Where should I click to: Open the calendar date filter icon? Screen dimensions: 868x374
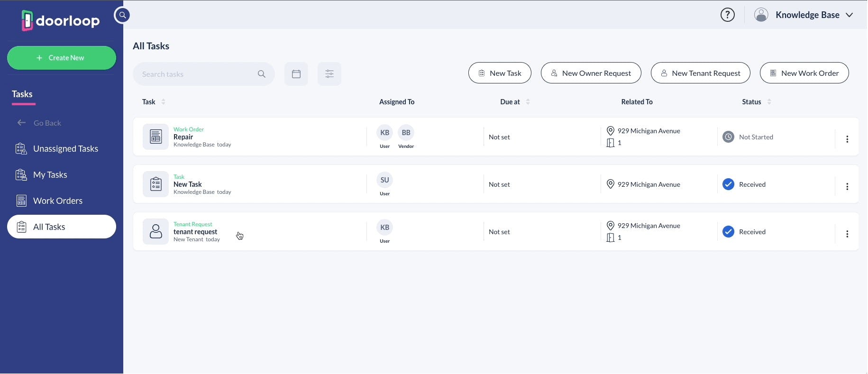[296, 74]
